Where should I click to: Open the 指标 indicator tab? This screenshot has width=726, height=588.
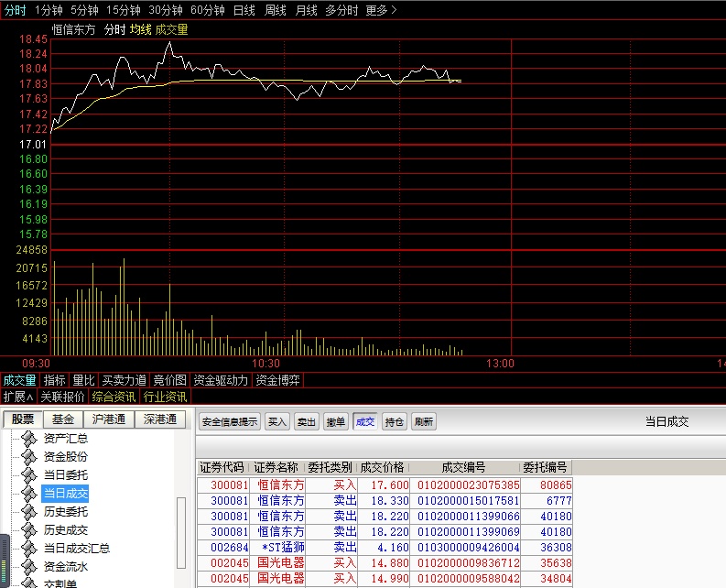pos(54,380)
